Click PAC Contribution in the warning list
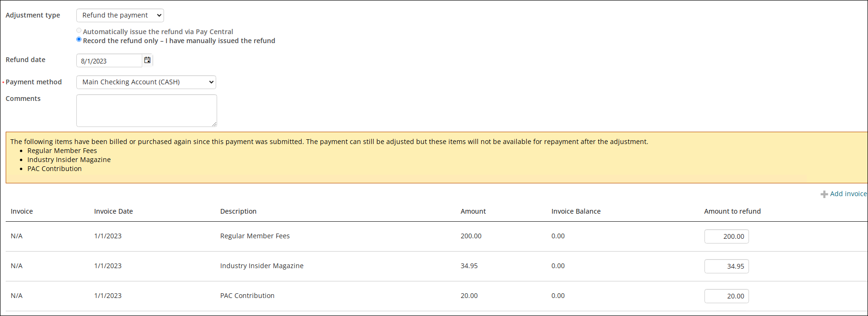 pyautogui.click(x=55, y=169)
